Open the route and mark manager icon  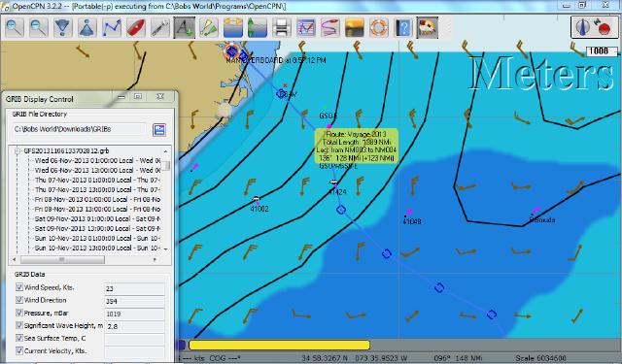click(306, 27)
